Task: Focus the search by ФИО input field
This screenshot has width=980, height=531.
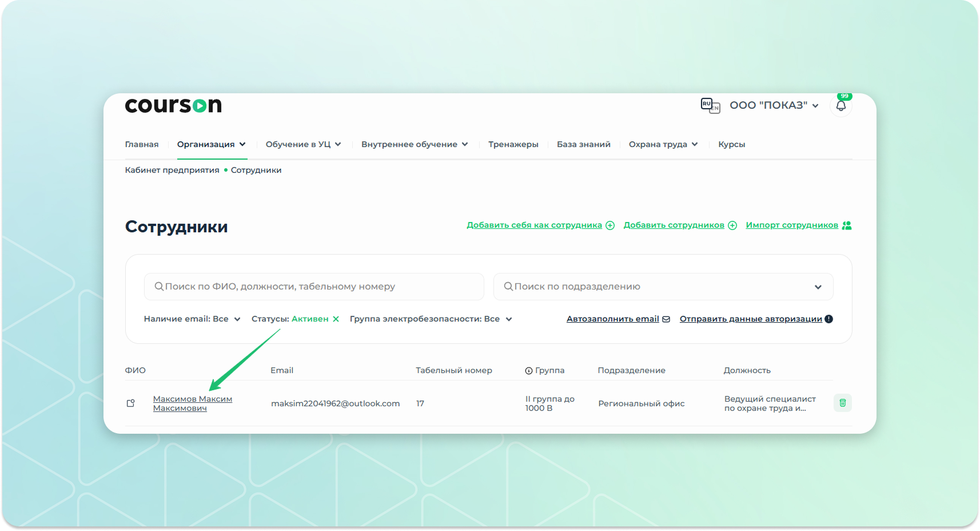Action: coord(314,287)
